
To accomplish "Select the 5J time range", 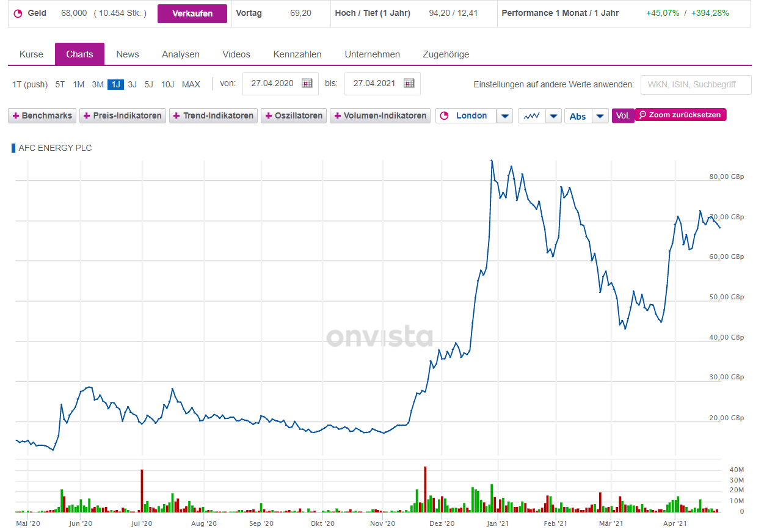I will coord(149,84).
